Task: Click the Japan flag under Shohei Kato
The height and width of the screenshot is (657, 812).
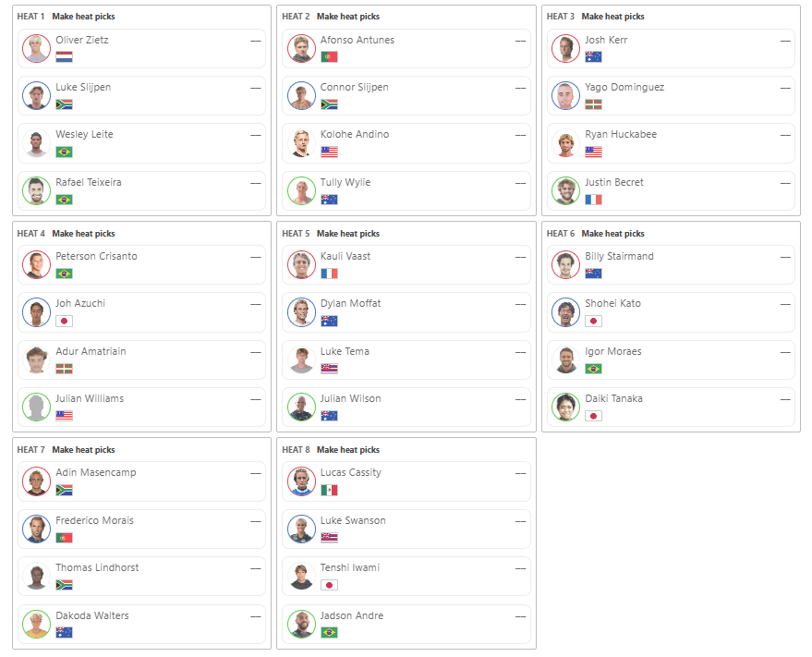Action: [593, 322]
